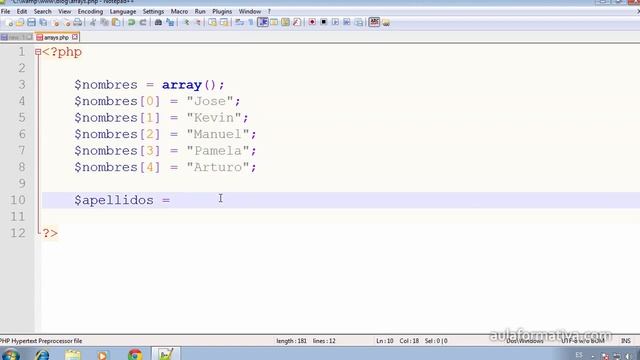Click line number 7 in the margin

point(22,151)
